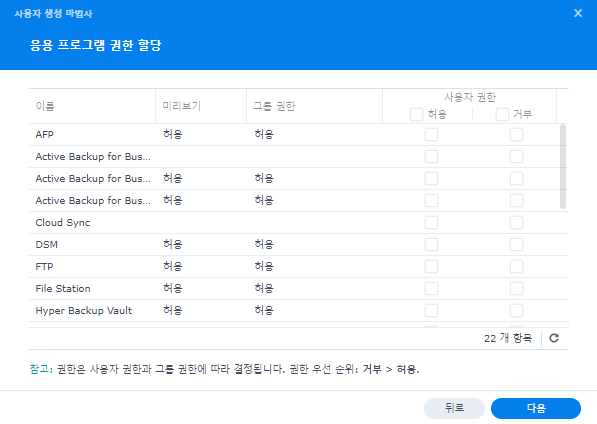Select the File Station row
The image size is (597, 424).
[x=299, y=289]
